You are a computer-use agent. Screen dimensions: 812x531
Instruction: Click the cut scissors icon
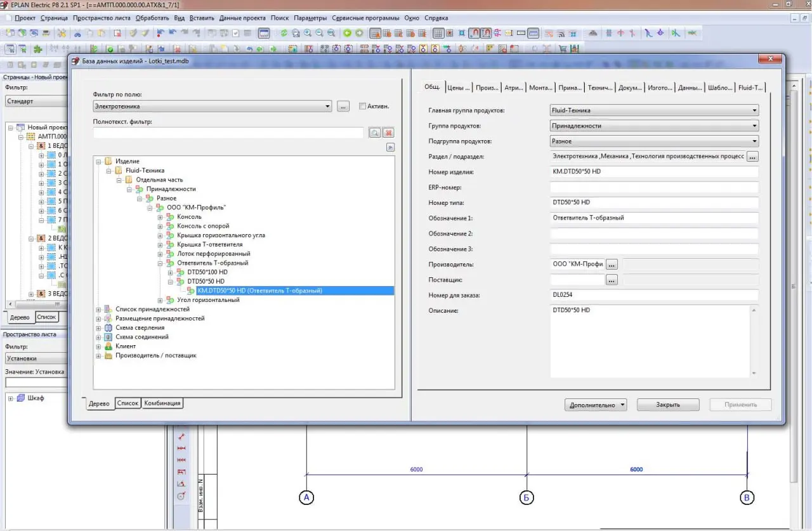77,33
